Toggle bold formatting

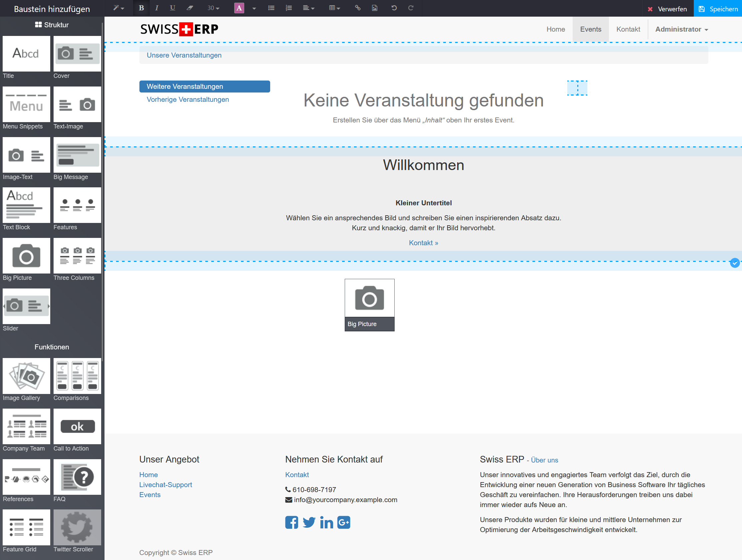(x=141, y=8)
